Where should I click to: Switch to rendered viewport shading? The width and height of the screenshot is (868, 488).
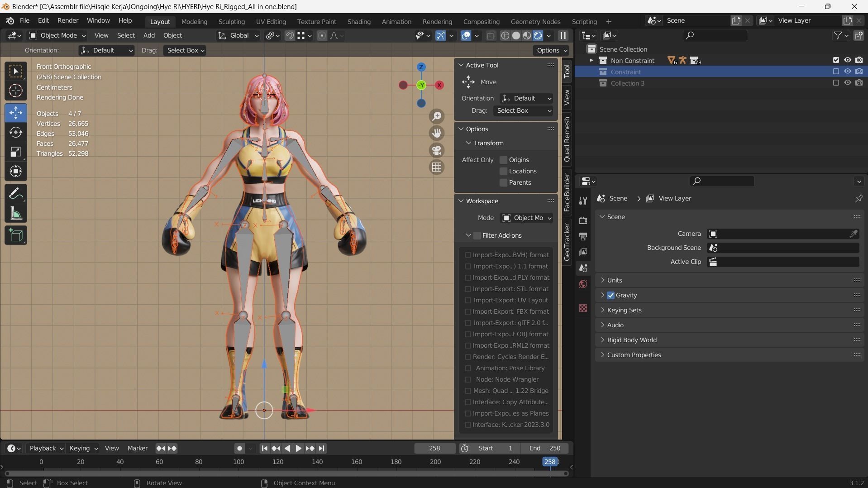tap(538, 35)
